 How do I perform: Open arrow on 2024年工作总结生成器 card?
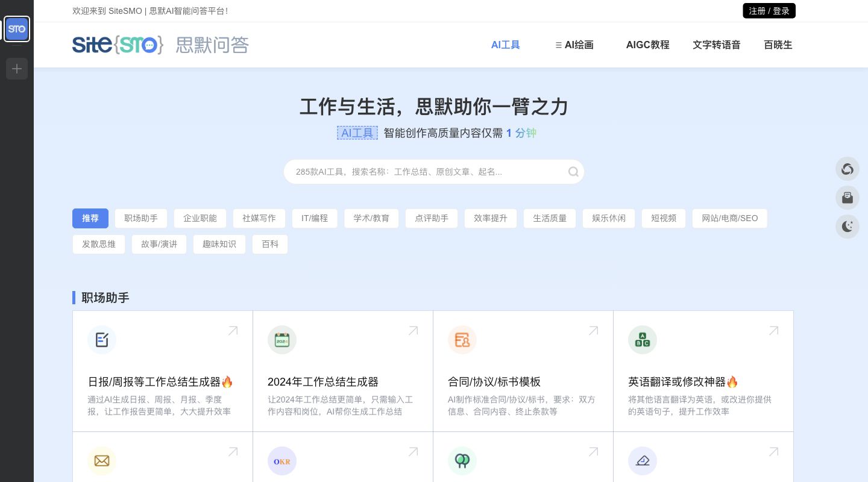coord(413,331)
